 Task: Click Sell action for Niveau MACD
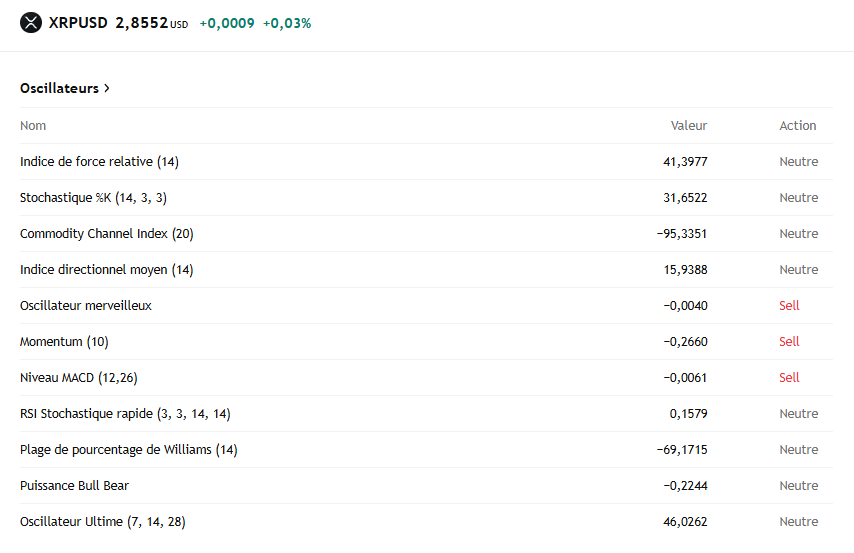pos(789,377)
